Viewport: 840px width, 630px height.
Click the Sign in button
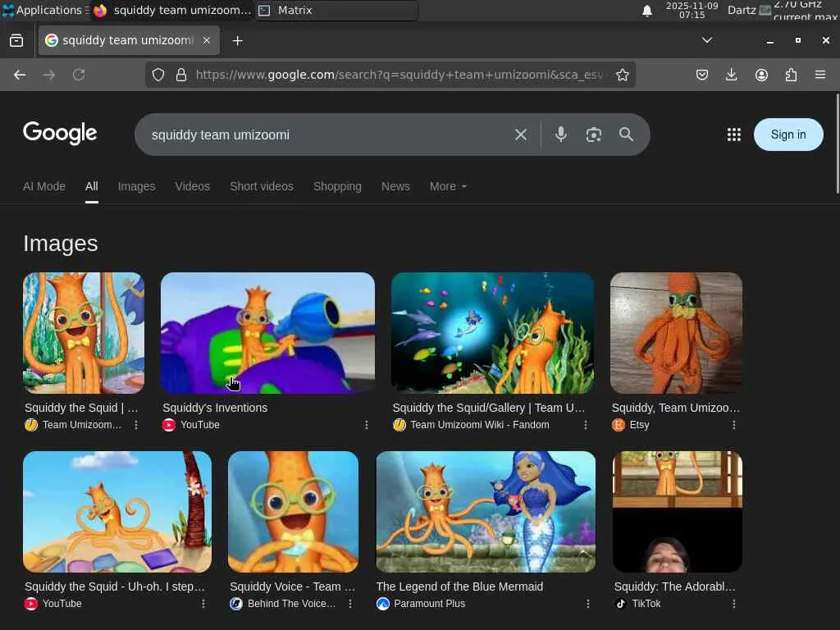click(x=788, y=135)
